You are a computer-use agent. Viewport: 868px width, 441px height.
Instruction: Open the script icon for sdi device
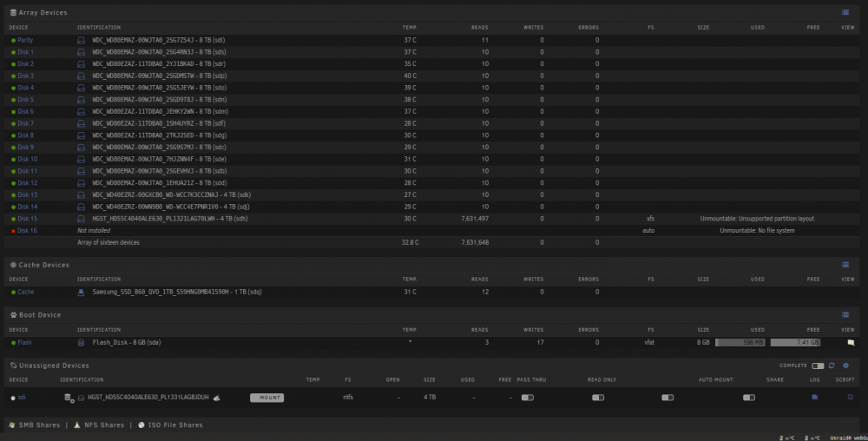(x=851, y=398)
